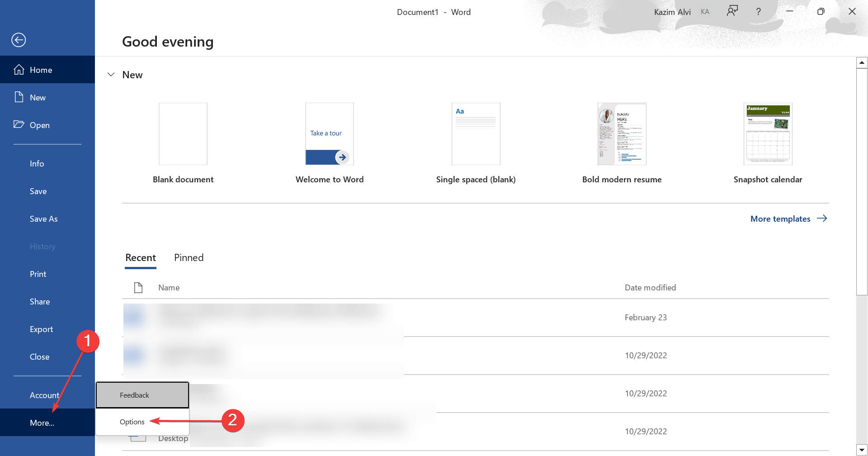Go to the Info page
The image size is (868, 456).
tap(47, 163)
